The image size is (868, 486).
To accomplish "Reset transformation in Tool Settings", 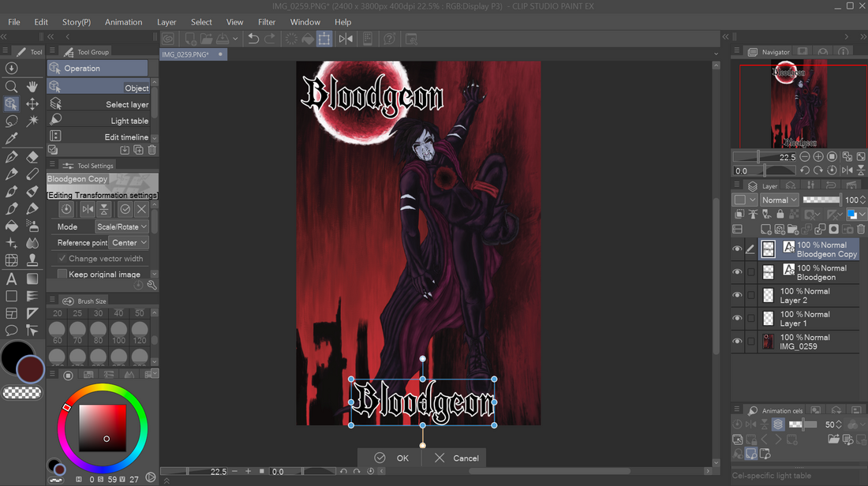I will coord(66,209).
